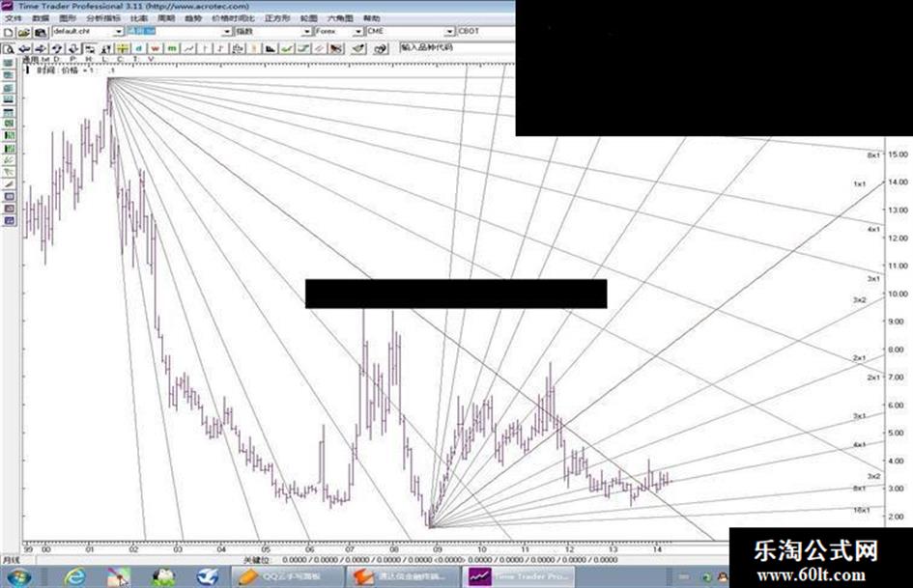Click the 16x1 Gann angle label
Viewport: 913px width, 588px height.
tap(861, 510)
